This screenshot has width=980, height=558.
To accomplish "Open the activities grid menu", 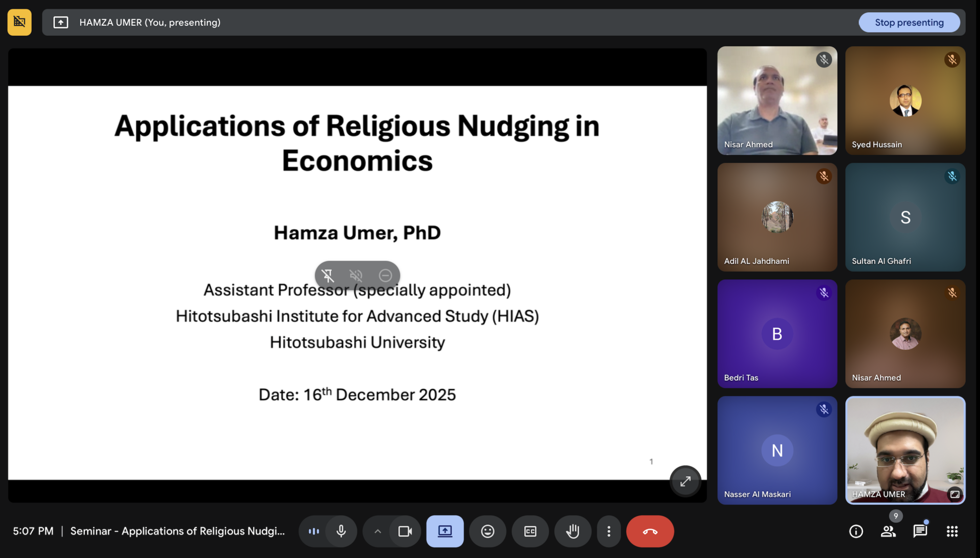I will point(952,531).
